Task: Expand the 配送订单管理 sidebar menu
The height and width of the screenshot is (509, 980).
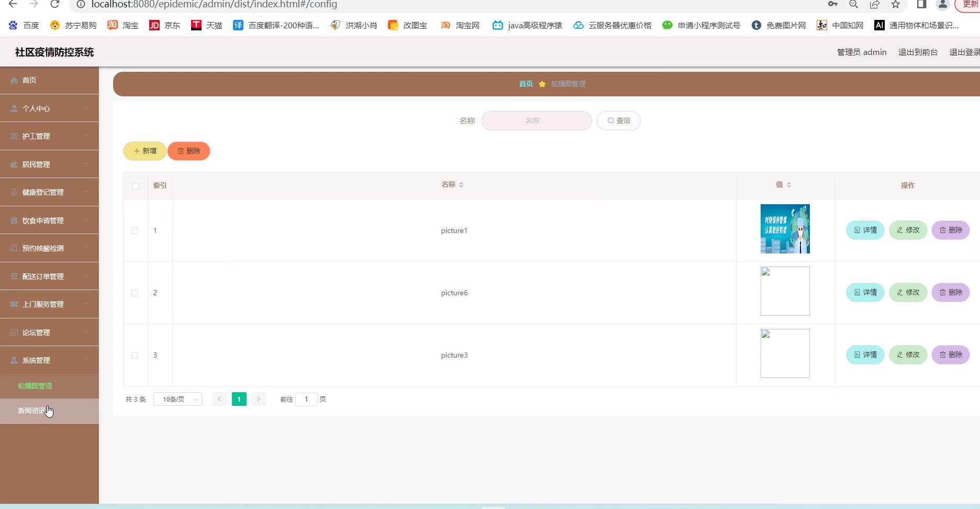Action: click(x=49, y=276)
